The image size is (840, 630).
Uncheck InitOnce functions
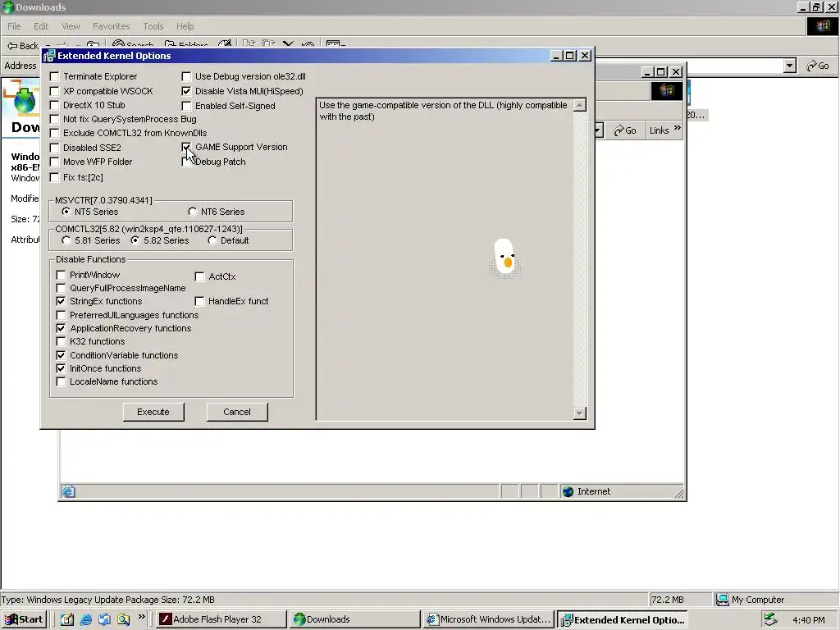coord(61,368)
